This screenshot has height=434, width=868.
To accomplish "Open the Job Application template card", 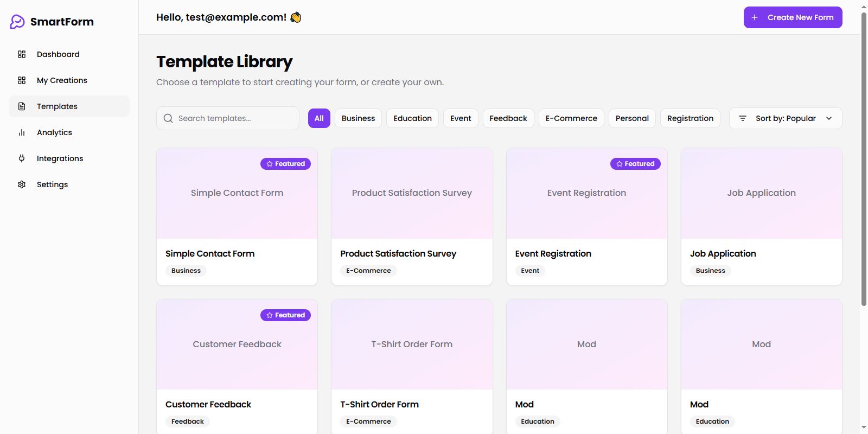I will click(x=761, y=216).
